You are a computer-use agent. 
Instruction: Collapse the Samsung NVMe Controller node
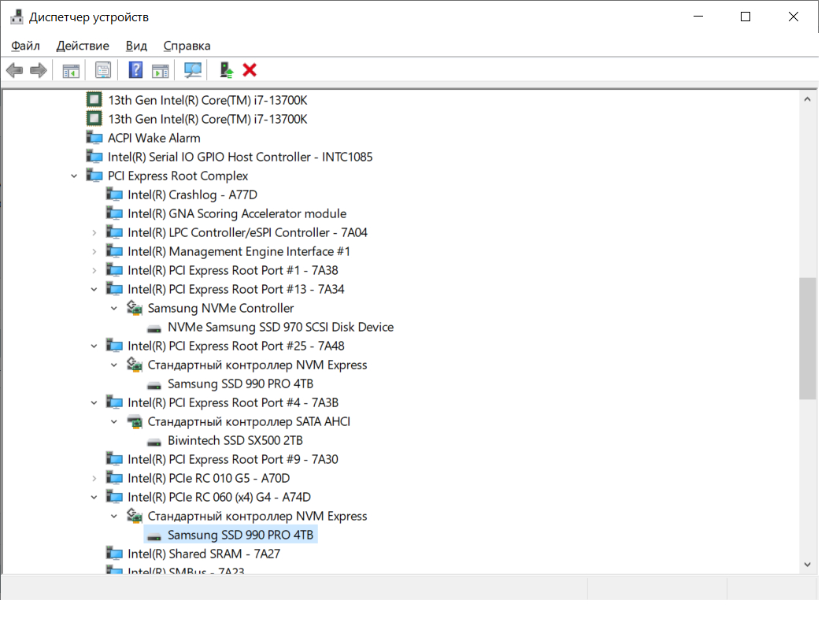(114, 308)
